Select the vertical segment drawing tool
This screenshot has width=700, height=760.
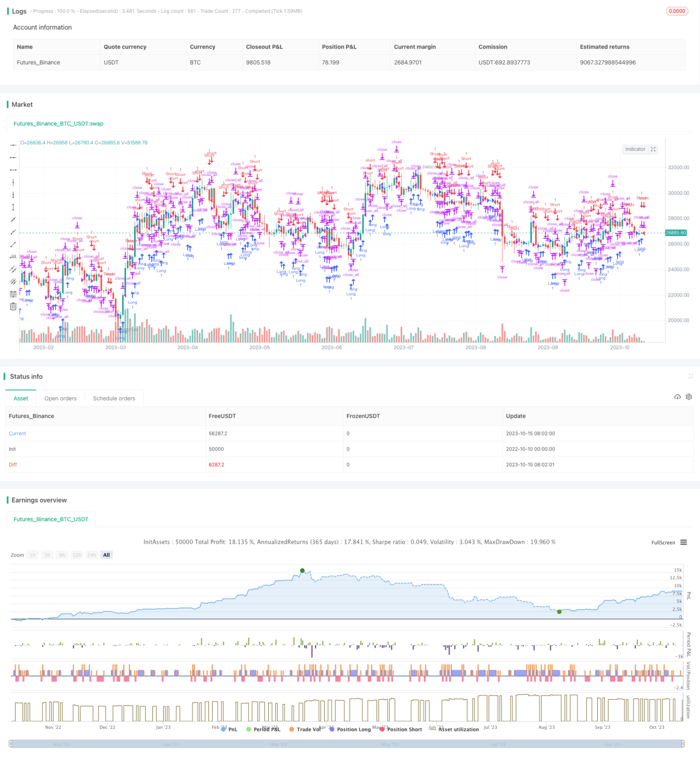pyautogui.click(x=13, y=207)
